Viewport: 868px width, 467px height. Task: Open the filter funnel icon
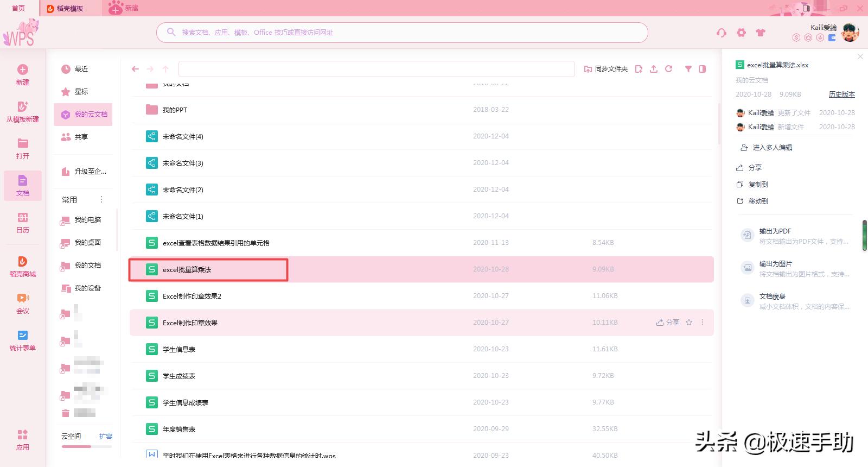(688, 69)
